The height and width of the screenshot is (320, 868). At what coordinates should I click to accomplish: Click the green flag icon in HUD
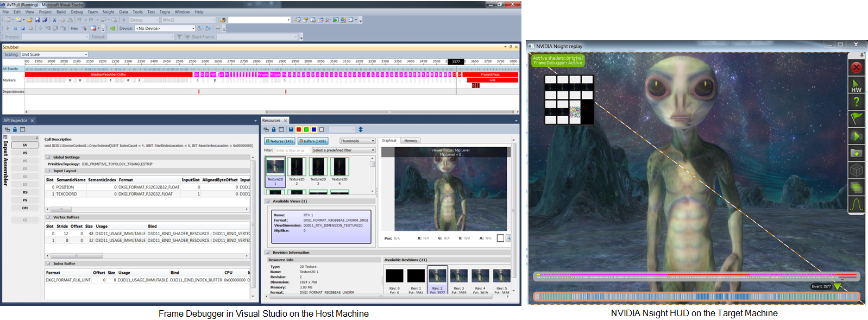857,118
